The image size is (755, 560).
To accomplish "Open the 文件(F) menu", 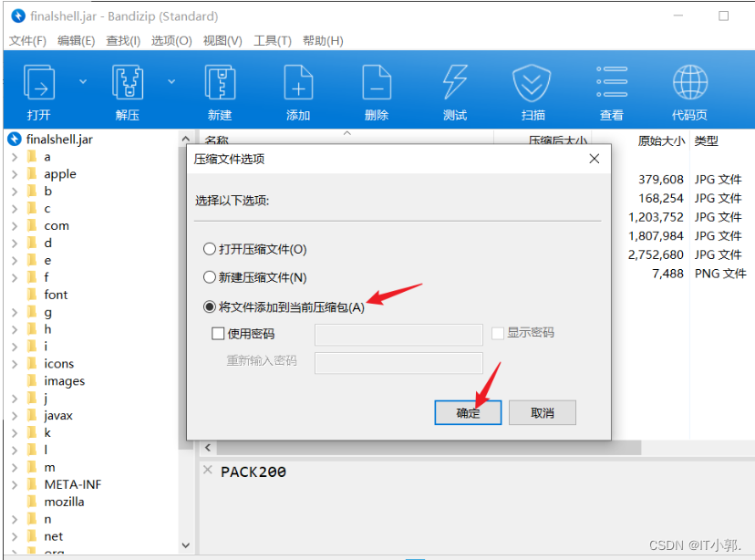I will 27,41.
